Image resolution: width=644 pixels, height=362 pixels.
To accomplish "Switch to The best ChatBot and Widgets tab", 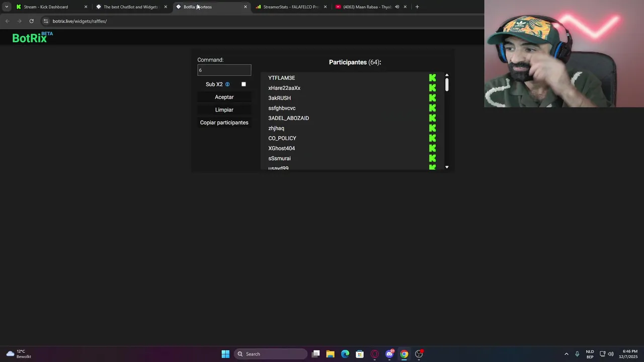I will 131,7.
